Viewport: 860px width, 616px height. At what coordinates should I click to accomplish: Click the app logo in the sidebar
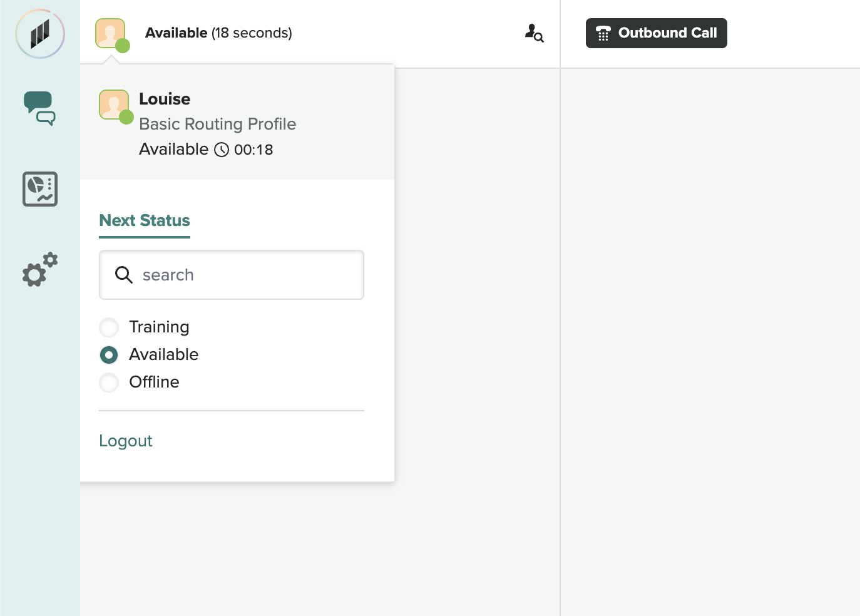coord(40,34)
